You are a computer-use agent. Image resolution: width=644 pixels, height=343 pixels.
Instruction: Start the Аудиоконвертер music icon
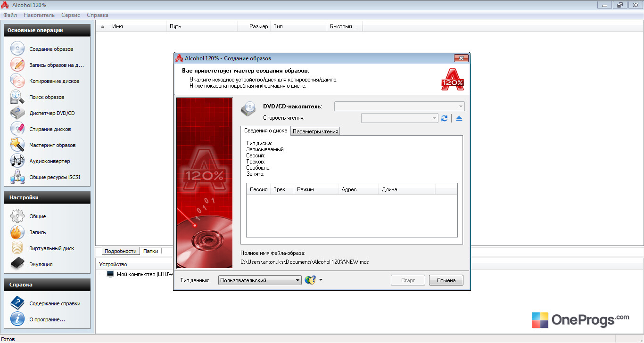coord(17,161)
